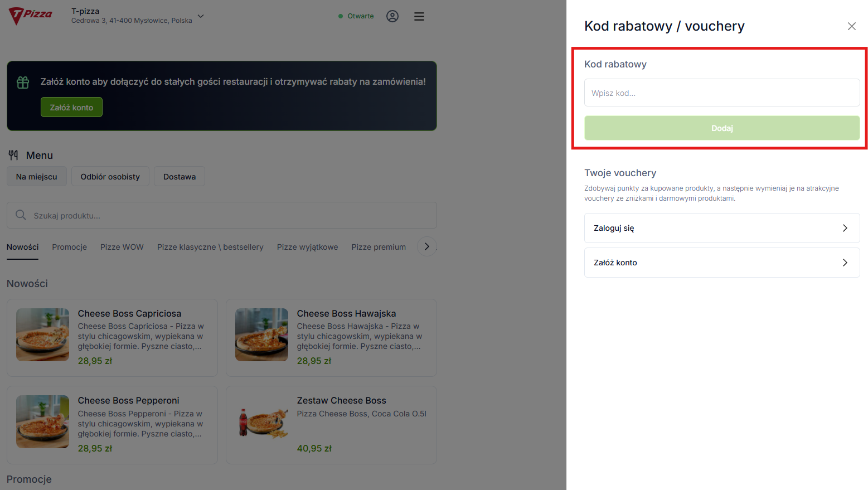Open the hamburger menu
Image resolution: width=868 pixels, height=490 pixels.
click(x=419, y=16)
